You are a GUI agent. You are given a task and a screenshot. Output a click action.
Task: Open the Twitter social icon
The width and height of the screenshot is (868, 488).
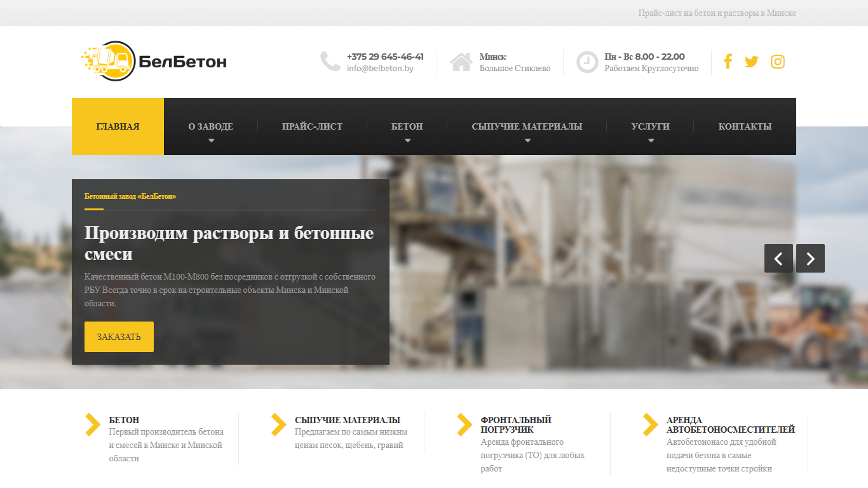pyautogui.click(x=752, y=62)
